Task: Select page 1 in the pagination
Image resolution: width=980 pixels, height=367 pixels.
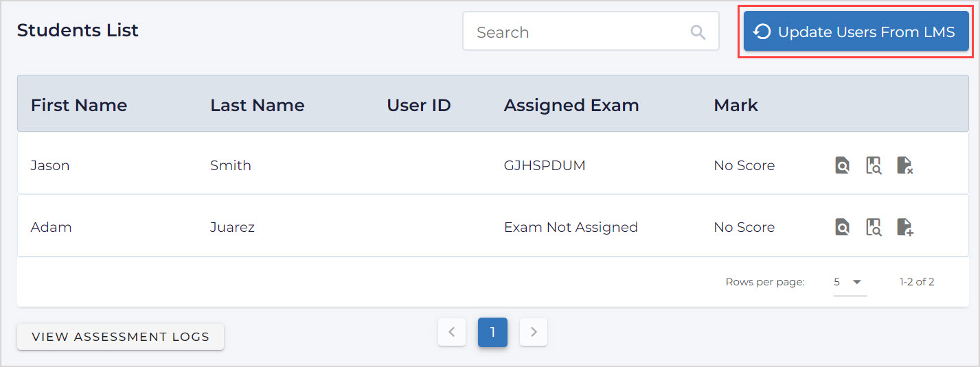Action: coord(492,332)
